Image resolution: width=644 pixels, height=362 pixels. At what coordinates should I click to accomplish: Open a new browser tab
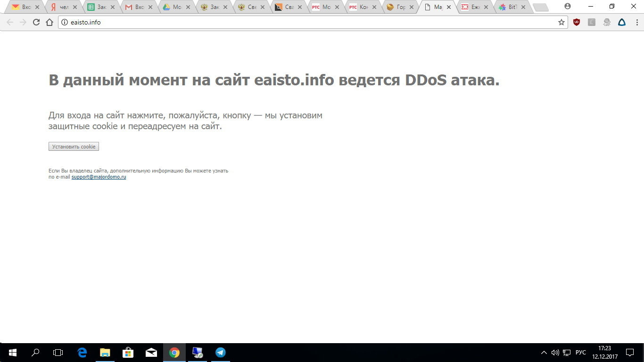click(540, 8)
